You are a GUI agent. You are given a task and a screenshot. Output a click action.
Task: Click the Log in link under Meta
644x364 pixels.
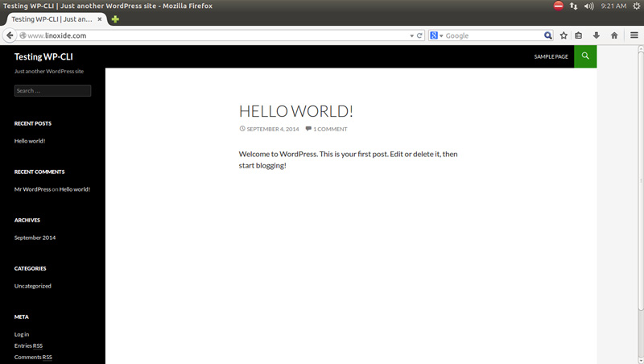(x=22, y=334)
